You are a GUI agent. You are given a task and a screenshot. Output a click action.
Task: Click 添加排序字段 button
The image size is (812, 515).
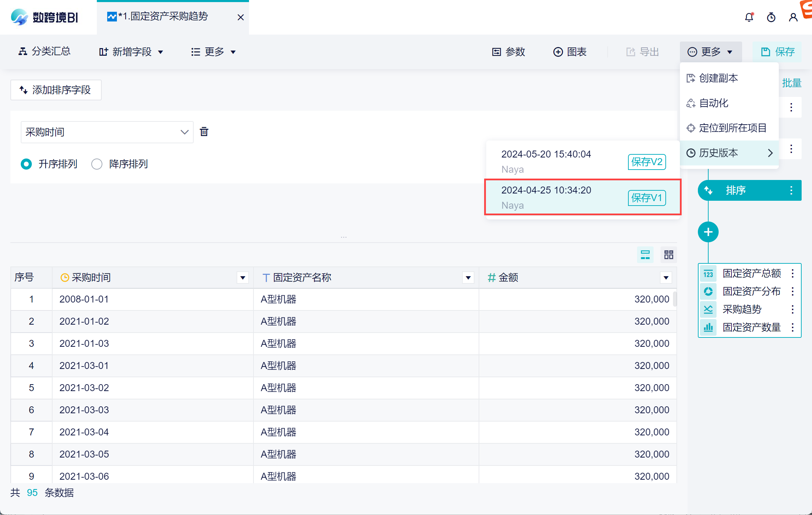[x=56, y=90]
